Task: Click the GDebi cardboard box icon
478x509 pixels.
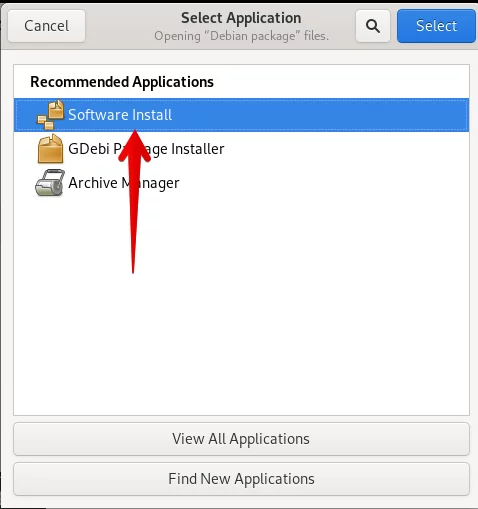Action: (50, 149)
